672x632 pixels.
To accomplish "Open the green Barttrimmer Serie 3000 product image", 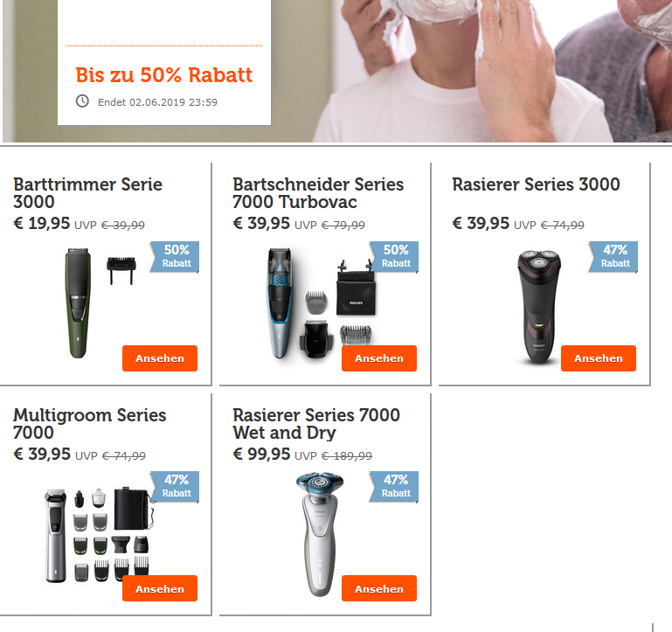I will coord(78,302).
